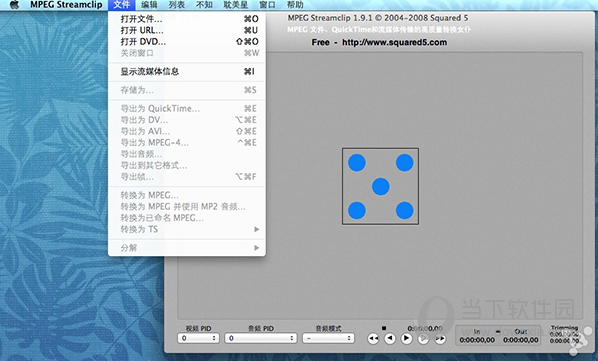Screen dimensions: 598x361
Task: Select 导出为 AVI... entry
Action: pos(187,131)
